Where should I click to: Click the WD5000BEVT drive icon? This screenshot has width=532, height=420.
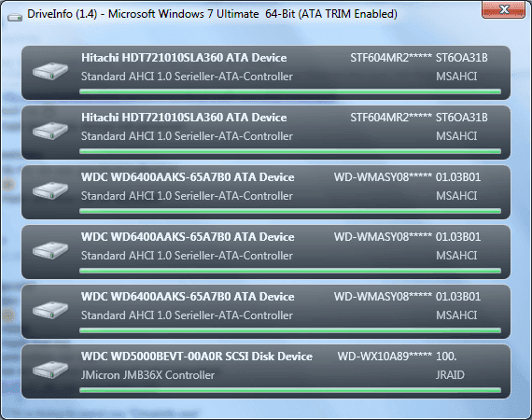50,370
